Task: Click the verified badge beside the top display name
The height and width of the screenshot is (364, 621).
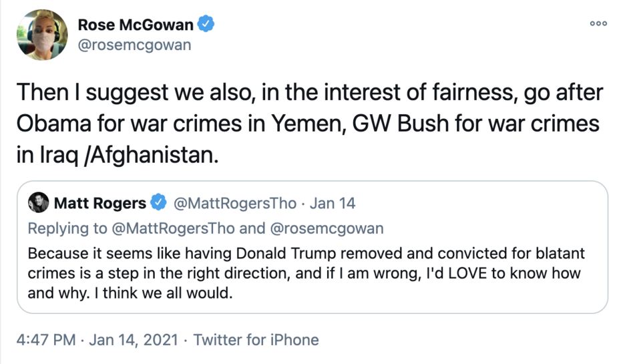Action: tap(208, 25)
